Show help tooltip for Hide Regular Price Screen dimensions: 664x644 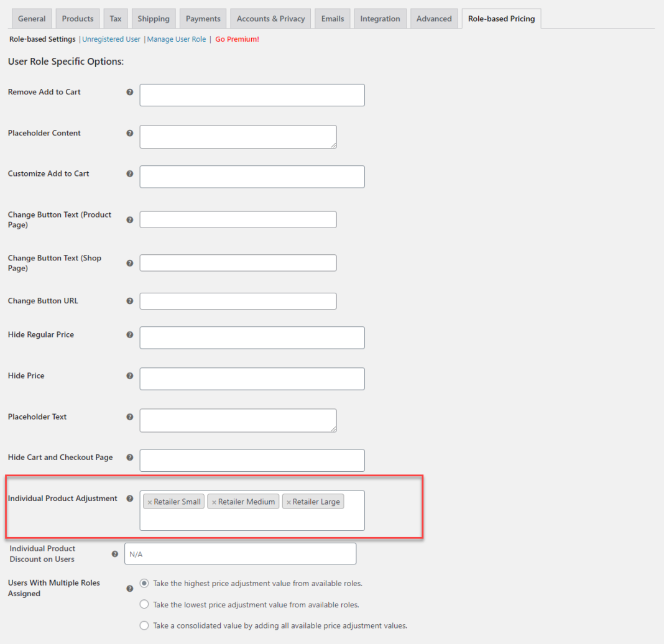click(129, 334)
